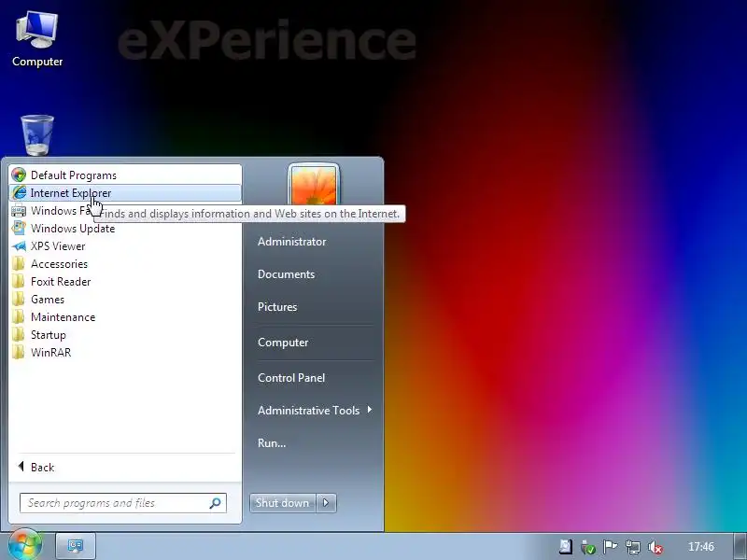Click the pinned taskbar application button
The image size is (747, 560).
pos(76,546)
